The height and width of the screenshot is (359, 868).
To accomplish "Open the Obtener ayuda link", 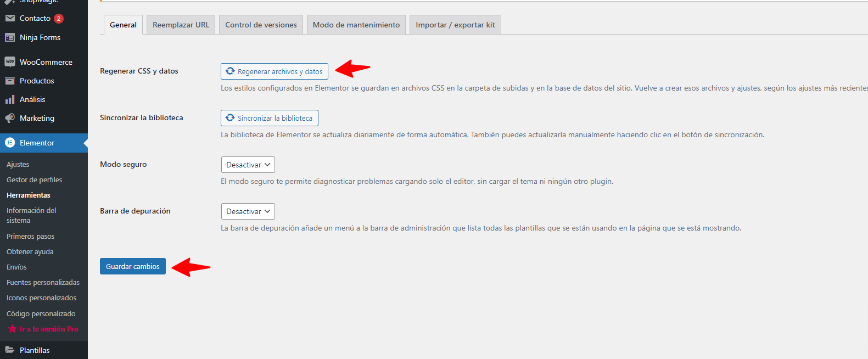I will coord(30,251).
